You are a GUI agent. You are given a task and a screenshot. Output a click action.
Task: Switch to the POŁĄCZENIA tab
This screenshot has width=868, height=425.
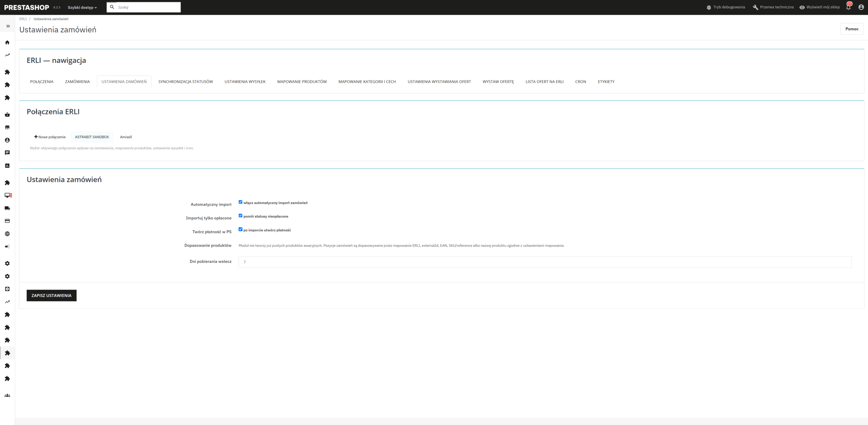pyautogui.click(x=42, y=82)
